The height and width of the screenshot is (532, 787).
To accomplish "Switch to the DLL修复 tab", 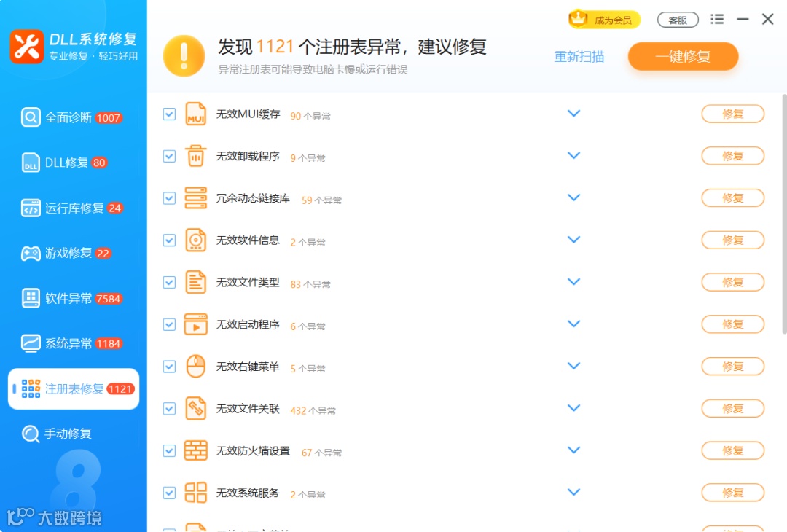I will [74, 163].
